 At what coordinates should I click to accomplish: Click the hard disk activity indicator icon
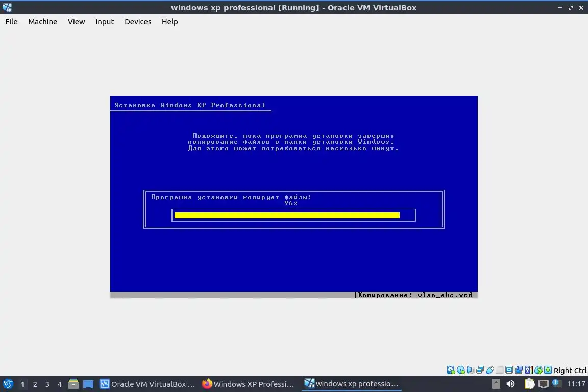[x=451, y=370]
